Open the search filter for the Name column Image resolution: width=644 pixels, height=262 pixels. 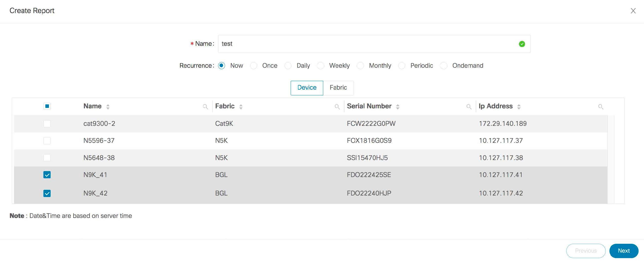tap(206, 106)
